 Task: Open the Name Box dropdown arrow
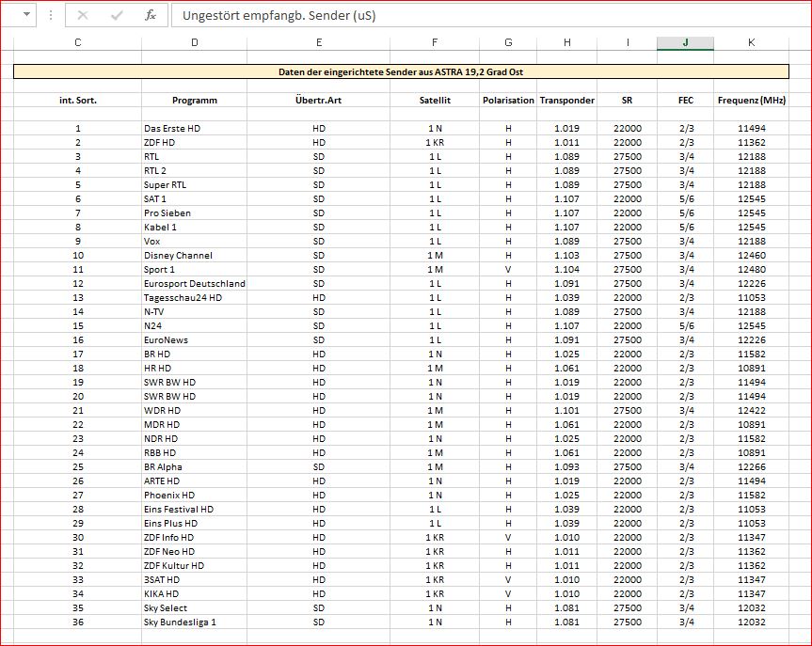[x=25, y=16]
